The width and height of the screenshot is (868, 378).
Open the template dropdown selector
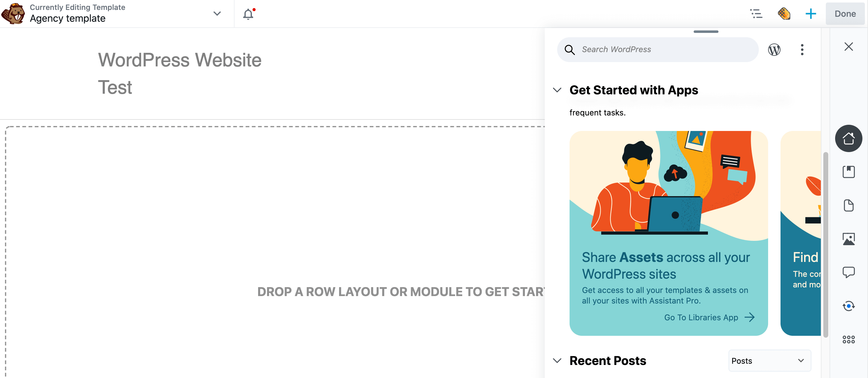point(217,13)
